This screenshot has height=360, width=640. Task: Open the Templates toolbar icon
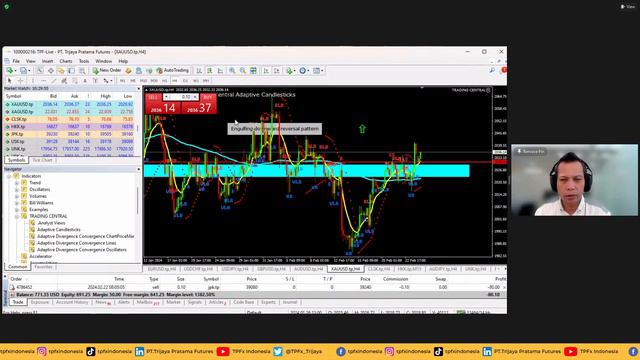[x=316, y=71]
